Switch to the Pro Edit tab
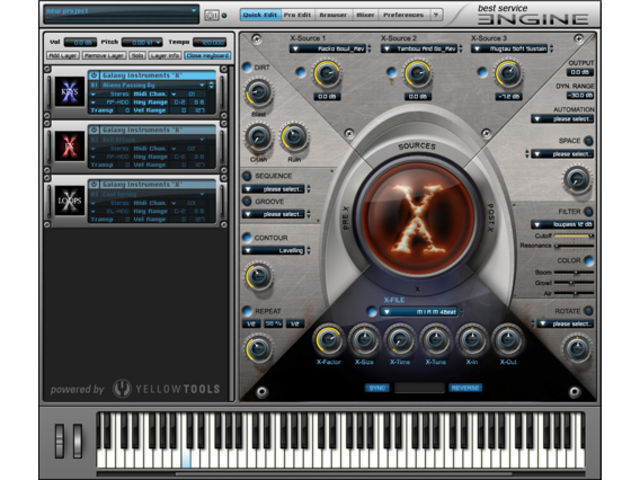 tap(297, 15)
